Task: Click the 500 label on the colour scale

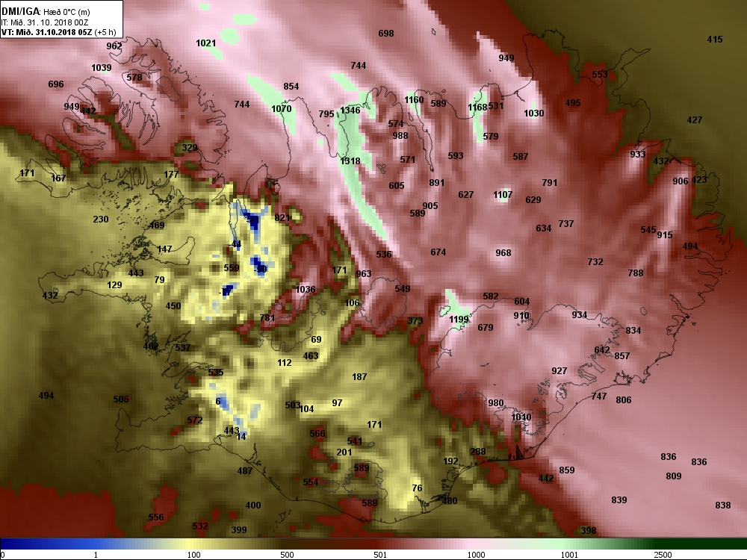Action: coord(287,555)
